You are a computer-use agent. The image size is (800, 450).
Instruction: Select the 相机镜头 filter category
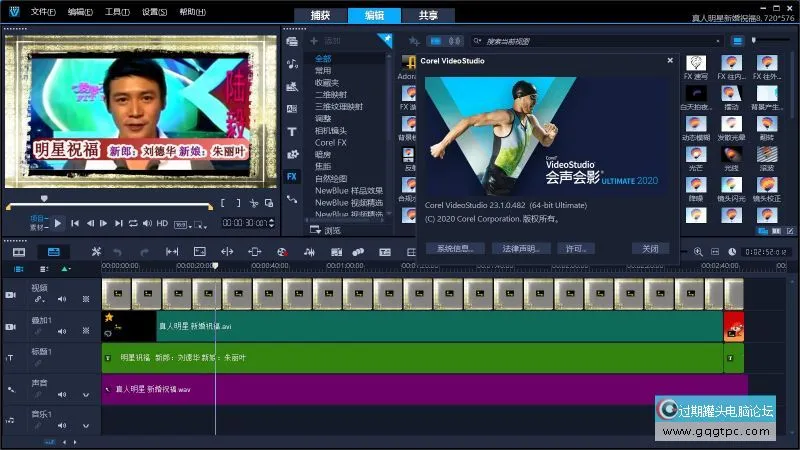(x=331, y=131)
